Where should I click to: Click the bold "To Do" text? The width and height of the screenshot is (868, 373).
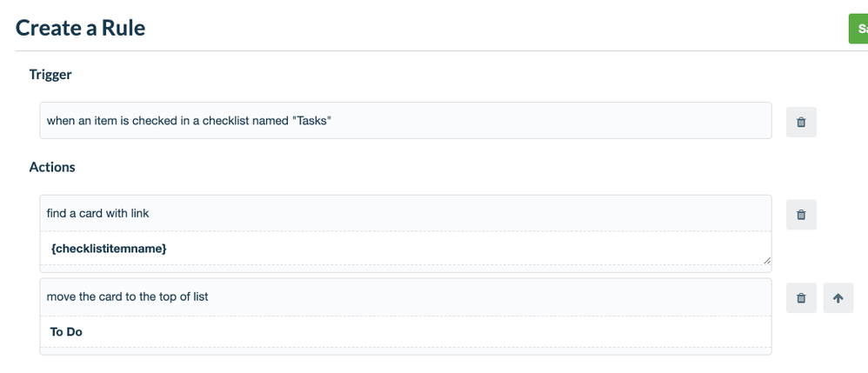click(66, 332)
